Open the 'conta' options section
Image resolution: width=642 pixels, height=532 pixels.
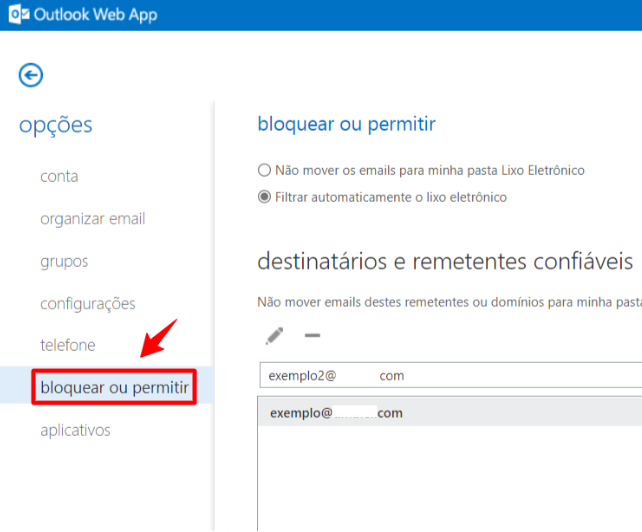click(x=59, y=177)
